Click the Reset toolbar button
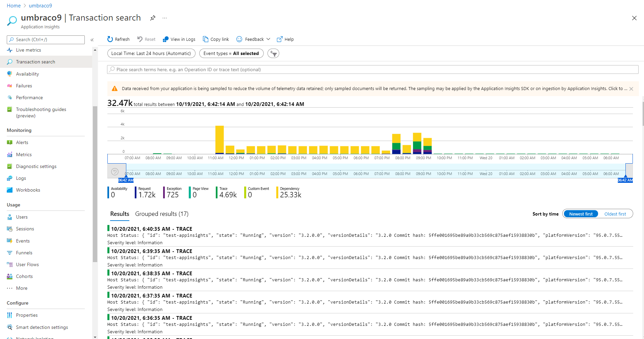 point(146,39)
